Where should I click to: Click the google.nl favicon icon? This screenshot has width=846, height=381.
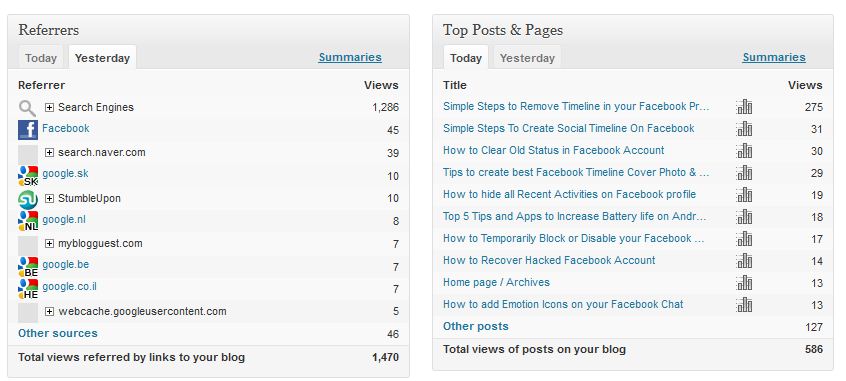(28, 221)
